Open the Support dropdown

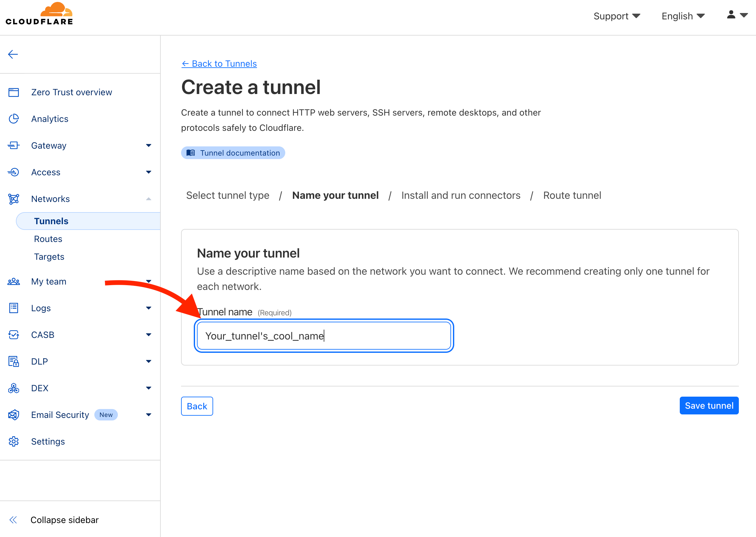click(617, 16)
